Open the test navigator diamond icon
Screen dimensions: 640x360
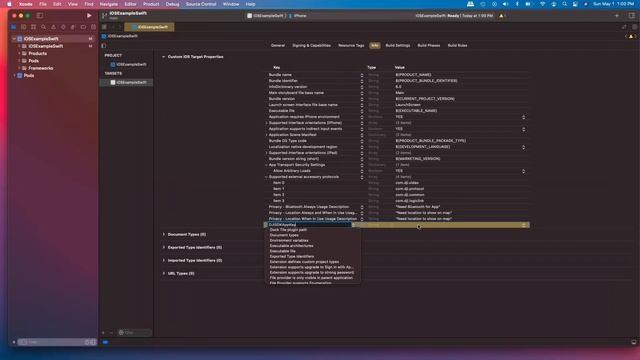[63, 27]
